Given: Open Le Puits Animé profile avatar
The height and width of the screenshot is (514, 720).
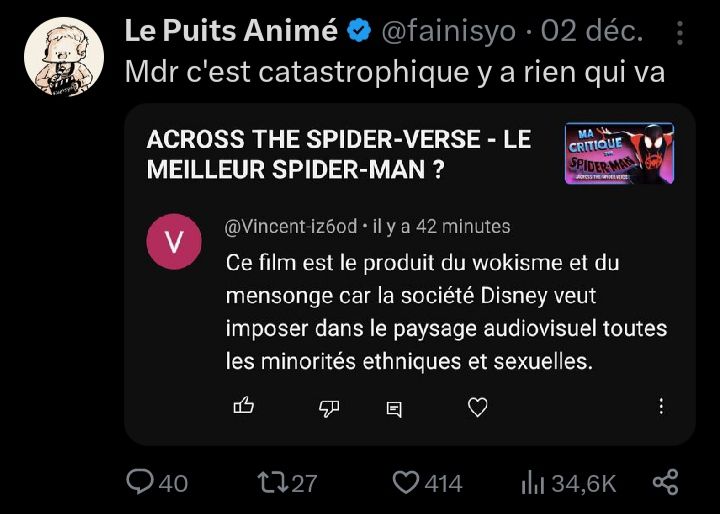Looking at the screenshot, I should 63,58.
